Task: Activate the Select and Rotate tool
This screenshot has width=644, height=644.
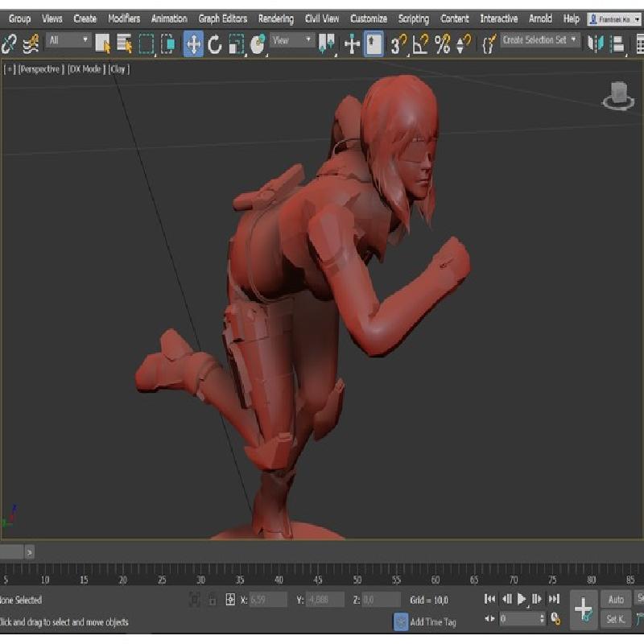Action: coord(214,44)
